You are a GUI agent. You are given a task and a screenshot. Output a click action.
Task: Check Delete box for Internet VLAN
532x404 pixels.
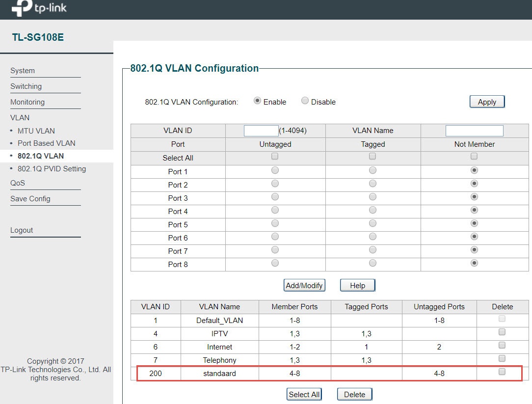[x=502, y=345]
